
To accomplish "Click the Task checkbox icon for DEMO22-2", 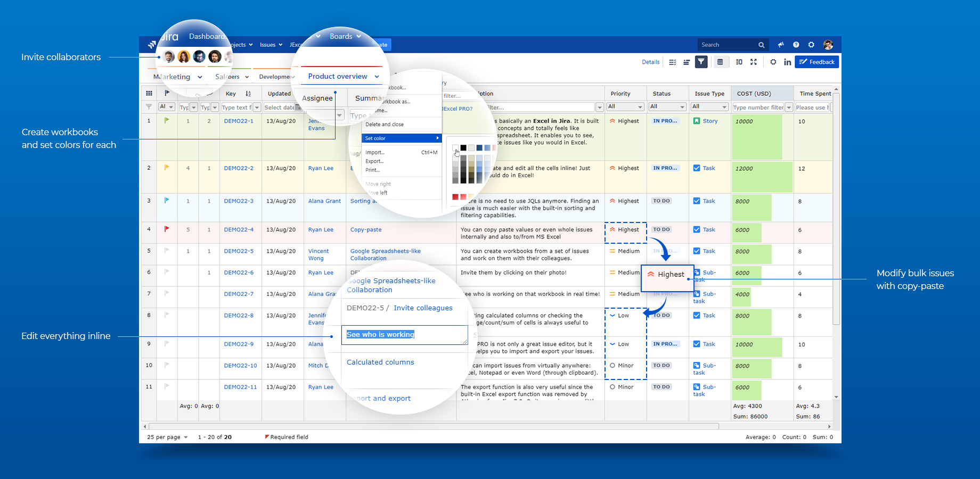I will pos(697,168).
